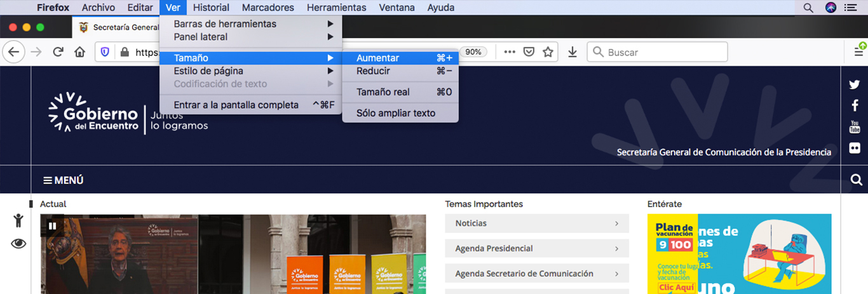Open the downloads arrow icon
The image size is (868, 294).
pos(572,52)
